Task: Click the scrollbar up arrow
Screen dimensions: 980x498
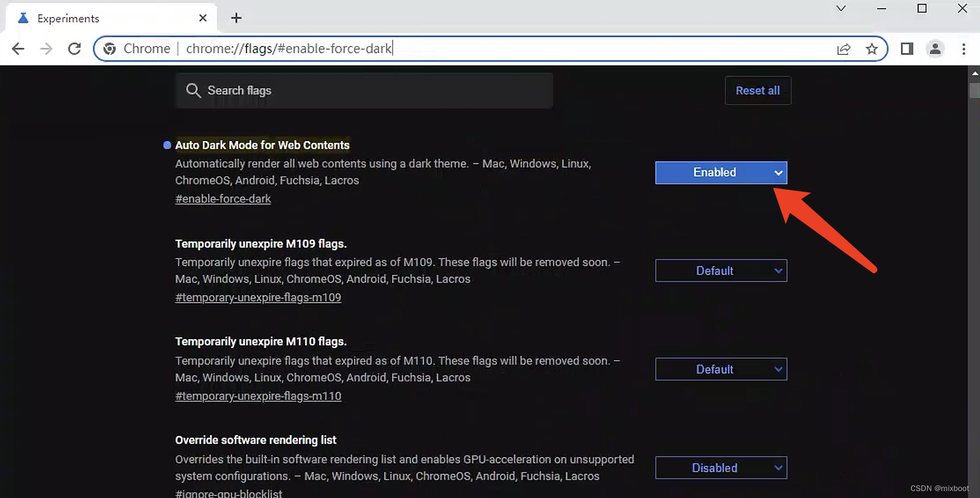Action: pos(974,72)
